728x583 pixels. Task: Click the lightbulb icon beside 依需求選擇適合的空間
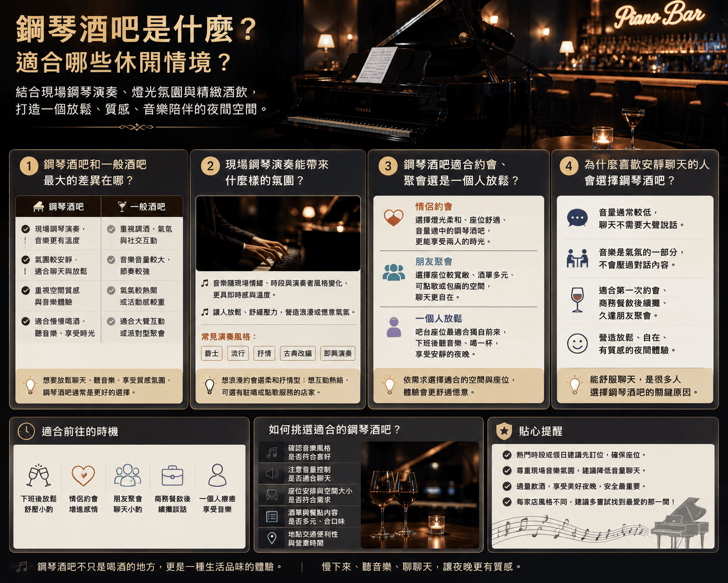point(389,386)
